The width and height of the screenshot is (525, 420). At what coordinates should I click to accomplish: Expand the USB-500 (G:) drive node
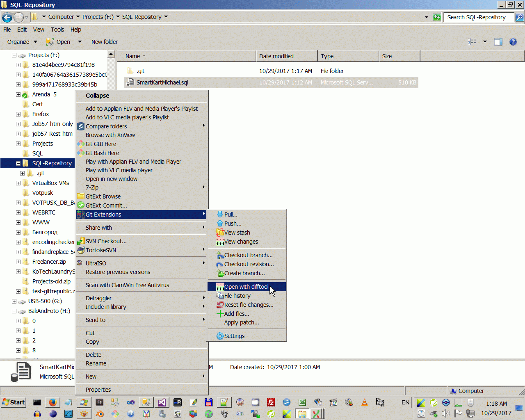click(14, 301)
